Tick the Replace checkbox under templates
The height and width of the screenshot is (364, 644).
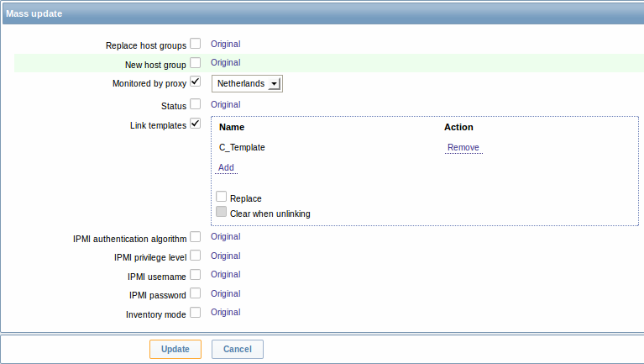[x=221, y=196]
